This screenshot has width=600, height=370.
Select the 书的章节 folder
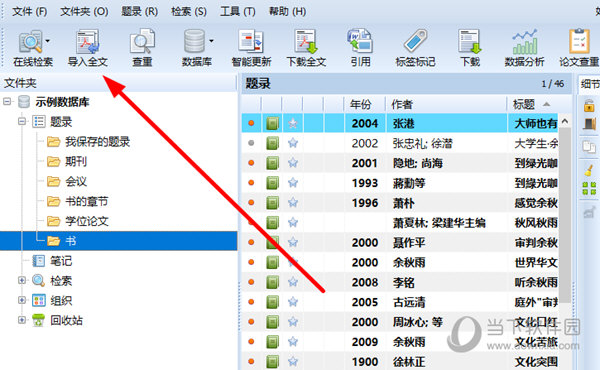[x=86, y=202]
